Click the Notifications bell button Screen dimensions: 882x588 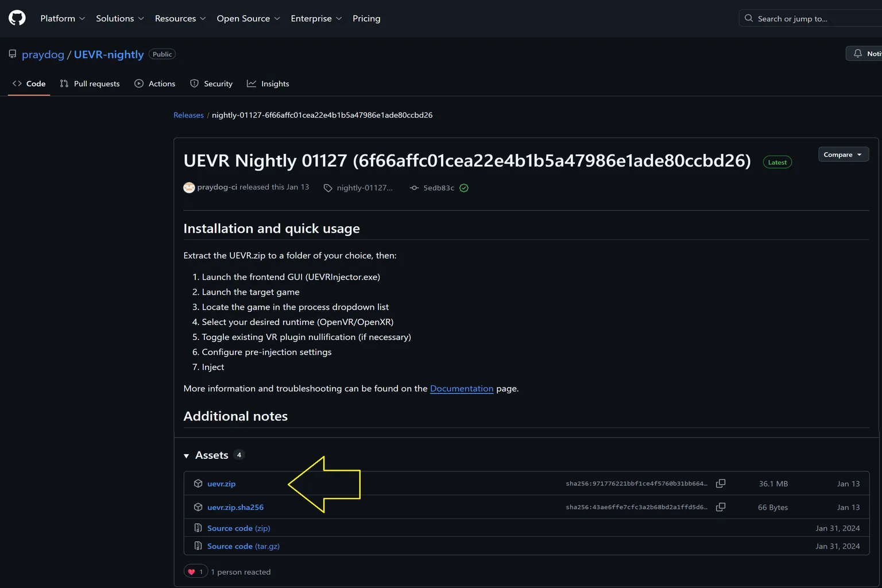point(864,53)
